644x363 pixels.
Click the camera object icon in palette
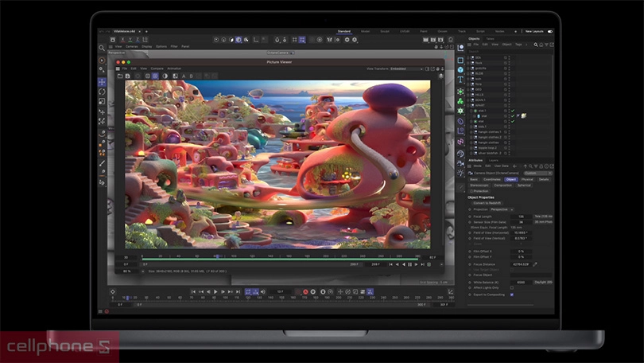click(460, 163)
